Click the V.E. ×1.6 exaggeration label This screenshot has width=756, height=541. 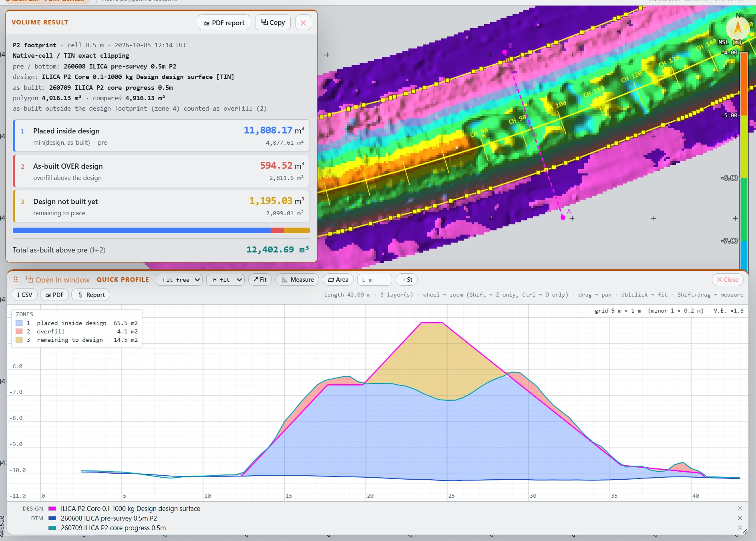point(728,311)
